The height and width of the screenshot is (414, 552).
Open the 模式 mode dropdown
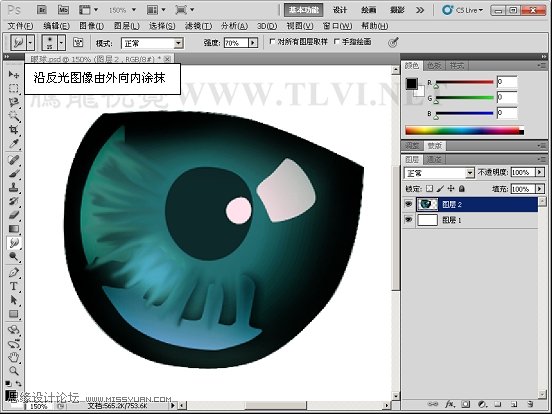click(178, 43)
